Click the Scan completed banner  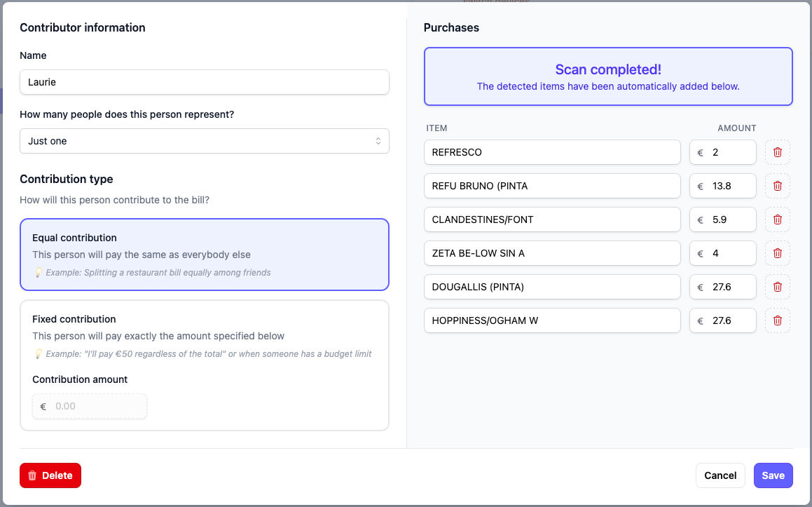[607, 76]
